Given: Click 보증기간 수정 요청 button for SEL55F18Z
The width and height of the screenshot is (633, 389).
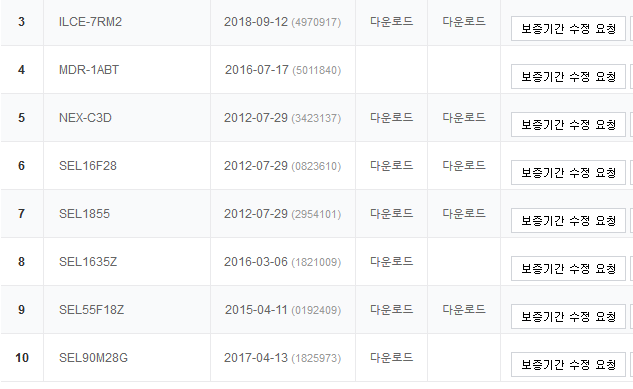Looking at the screenshot, I should (x=568, y=317).
